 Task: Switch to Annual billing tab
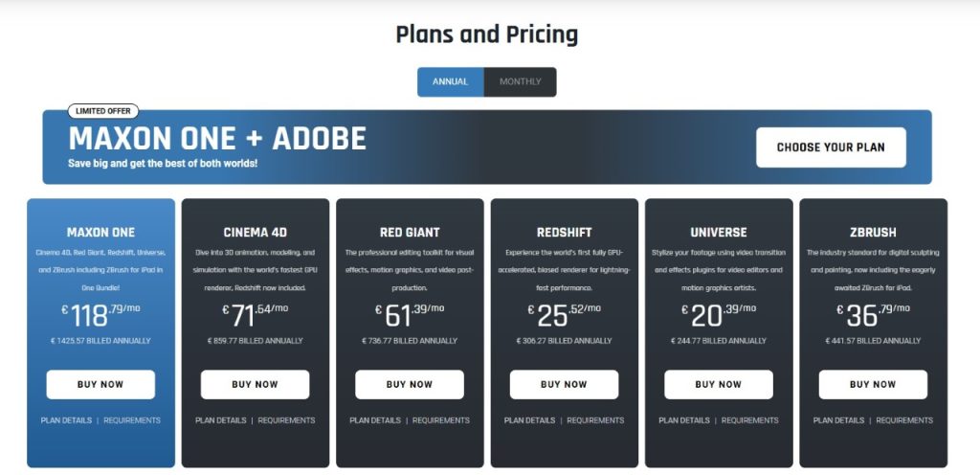click(450, 82)
